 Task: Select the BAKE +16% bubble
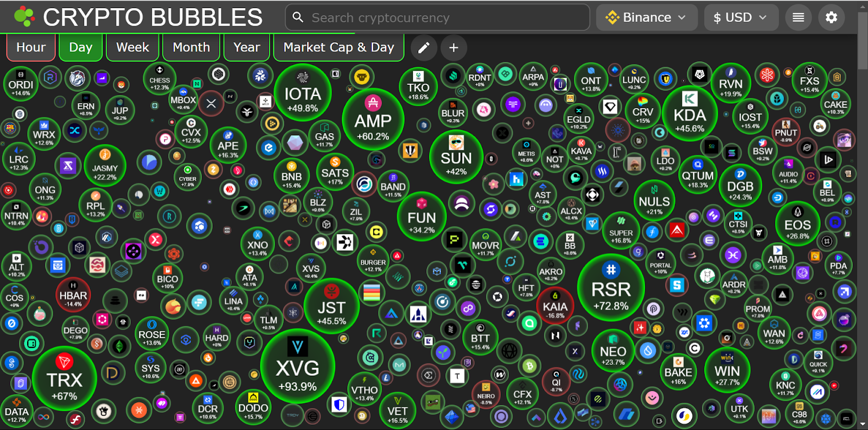click(678, 372)
